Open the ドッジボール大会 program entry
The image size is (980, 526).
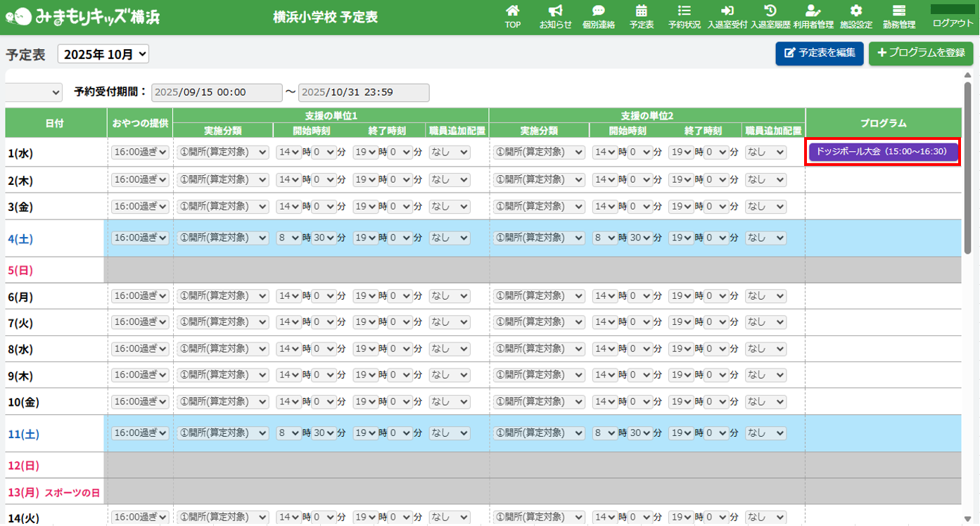tap(883, 152)
